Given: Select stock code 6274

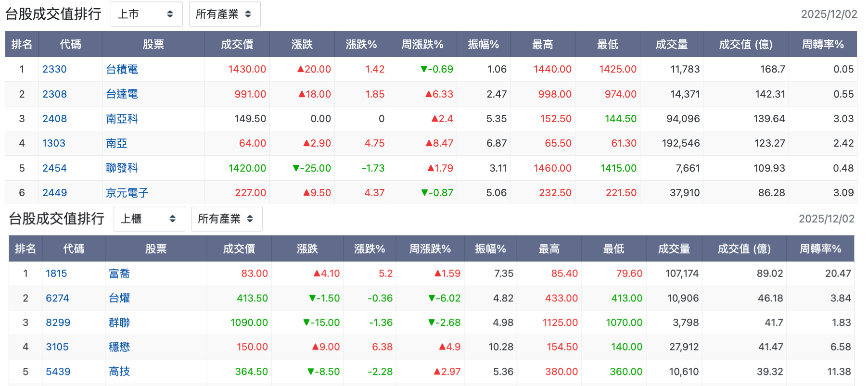Looking at the screenshot, I should (x=57, y=298).
